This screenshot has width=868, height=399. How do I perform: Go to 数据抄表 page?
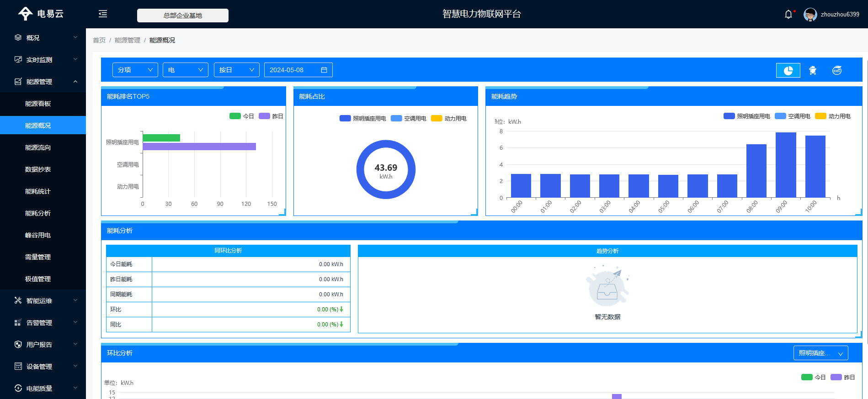tap(43, 169)
